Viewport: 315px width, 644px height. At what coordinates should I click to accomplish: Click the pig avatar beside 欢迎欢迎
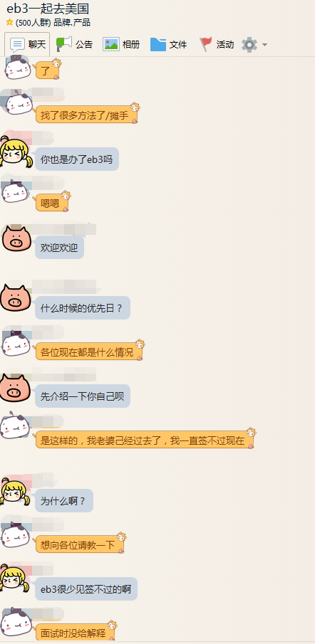coord(16,238)
